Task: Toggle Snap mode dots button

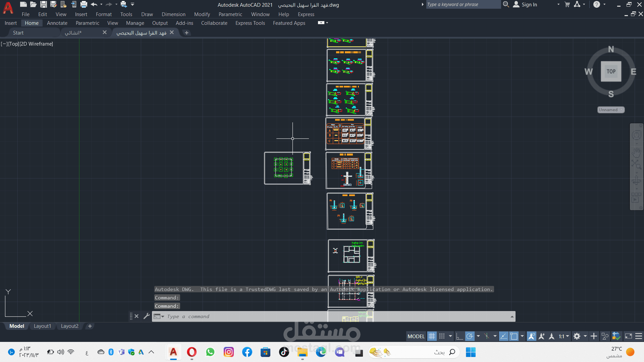Action: pos(442,336)
